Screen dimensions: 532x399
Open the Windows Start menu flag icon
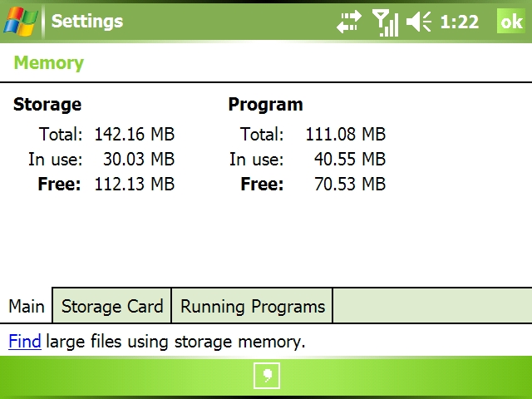tap(20, 22)
